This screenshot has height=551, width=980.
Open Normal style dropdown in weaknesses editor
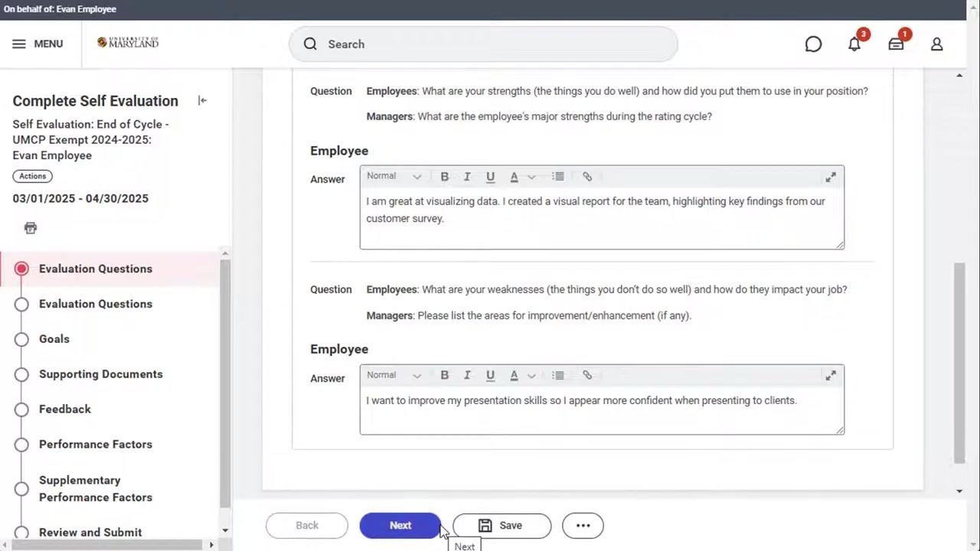(394, 376)
